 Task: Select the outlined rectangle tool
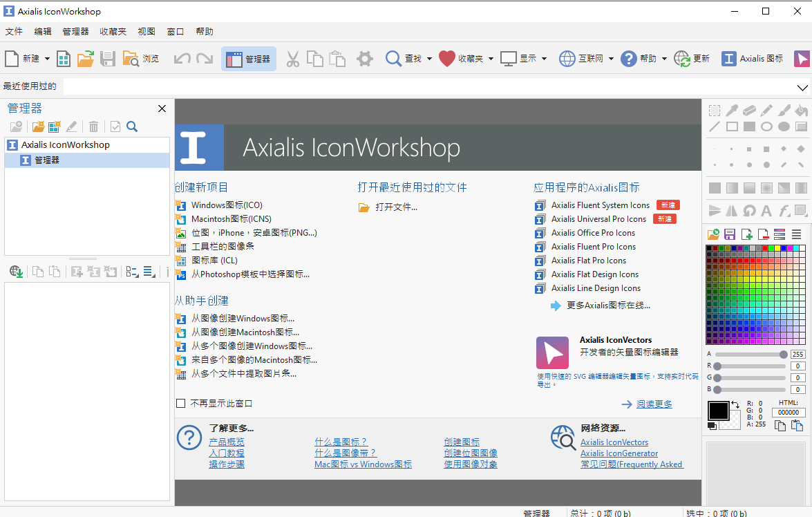pos(732,126)
